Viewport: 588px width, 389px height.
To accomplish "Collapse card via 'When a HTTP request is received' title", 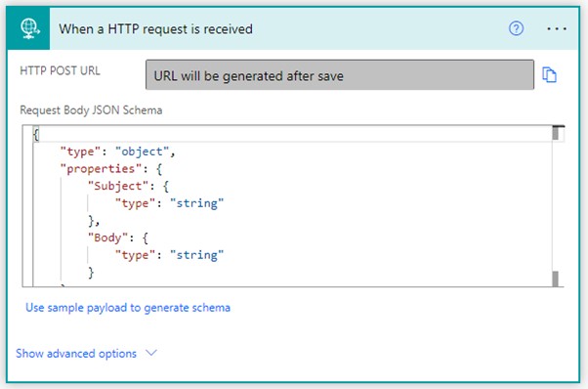I will pos(155,29).
